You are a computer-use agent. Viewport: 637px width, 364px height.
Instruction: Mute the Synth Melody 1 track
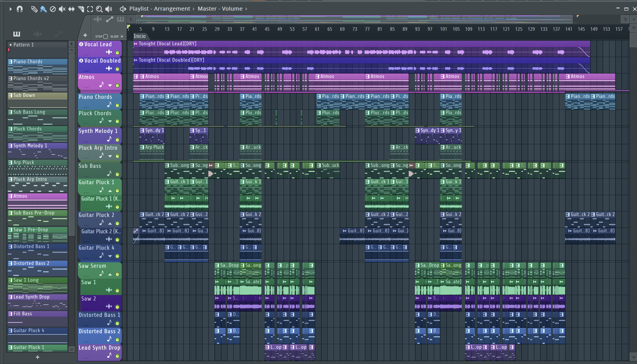point(117,140)
